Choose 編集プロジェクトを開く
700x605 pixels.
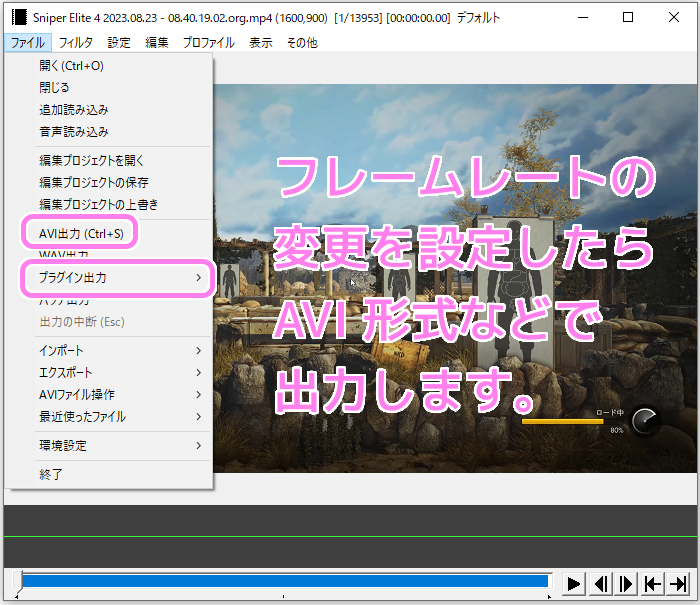(109, 160)
